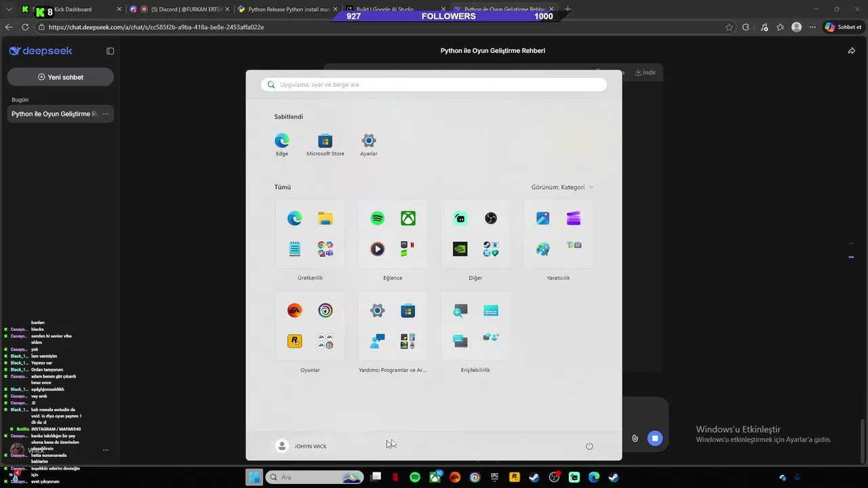Expand remaining apps in Diğer folder
This screenshot has width=868, height=488.
tap(491, 249)
